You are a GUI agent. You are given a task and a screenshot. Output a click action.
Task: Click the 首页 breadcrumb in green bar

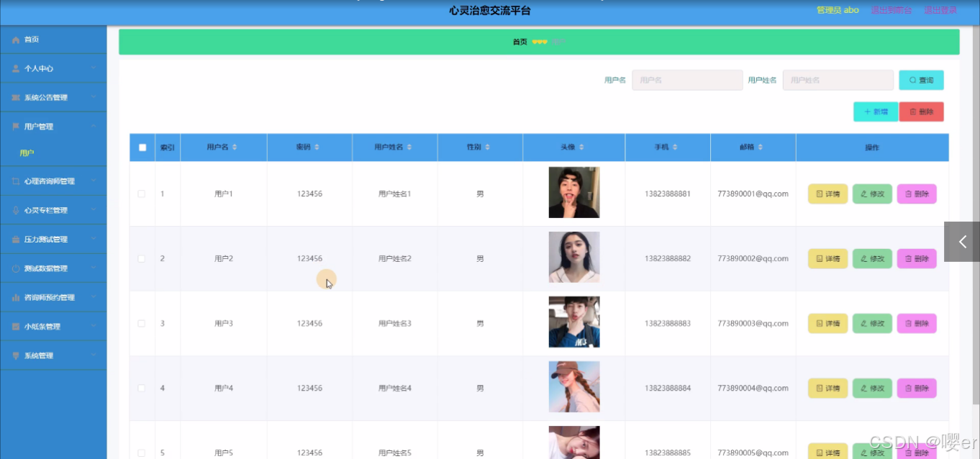520,42
